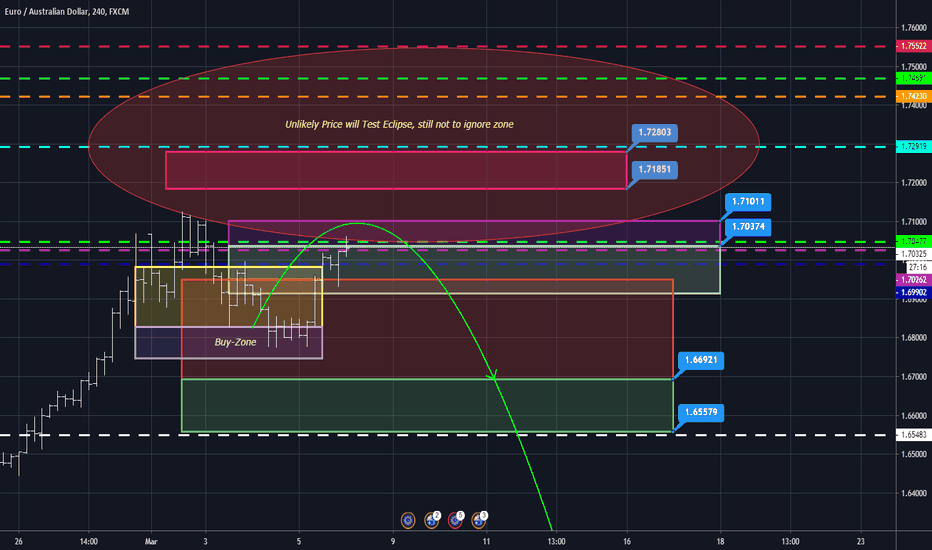Select the 1.71851 price callout
The width and height of the screenshot is (932, 550).
(654, 169)
